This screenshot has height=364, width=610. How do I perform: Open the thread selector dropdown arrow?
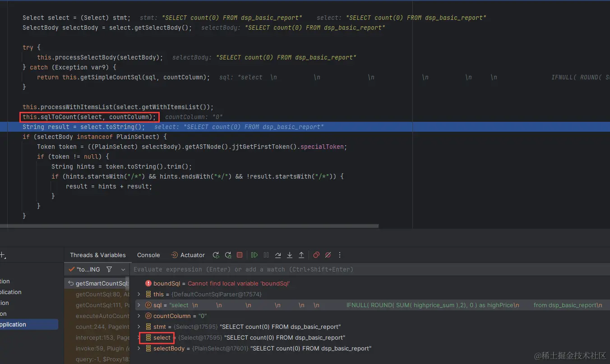pos(123,269)
